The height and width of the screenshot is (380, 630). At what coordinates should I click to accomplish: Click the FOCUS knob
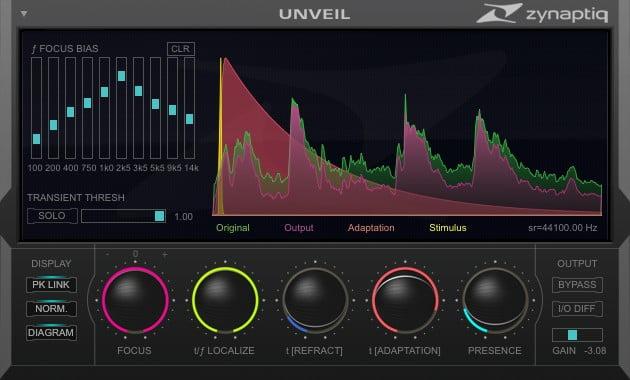[x=135, y=300]
